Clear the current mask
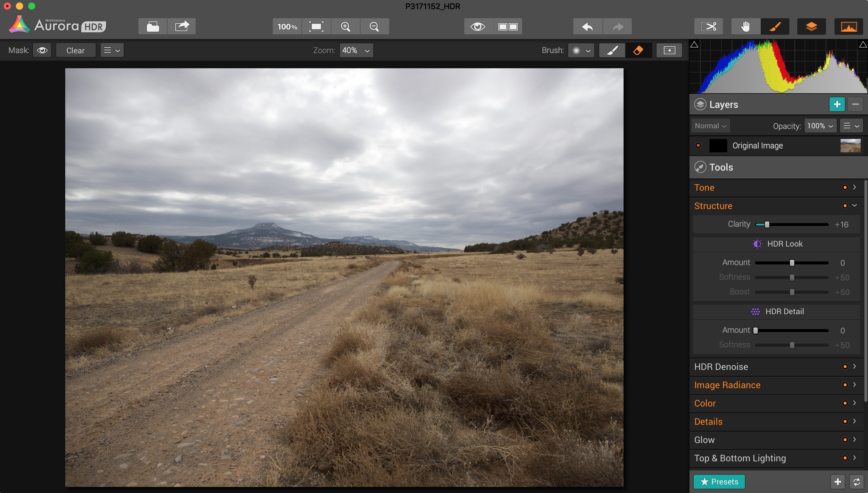 point(75,50)
